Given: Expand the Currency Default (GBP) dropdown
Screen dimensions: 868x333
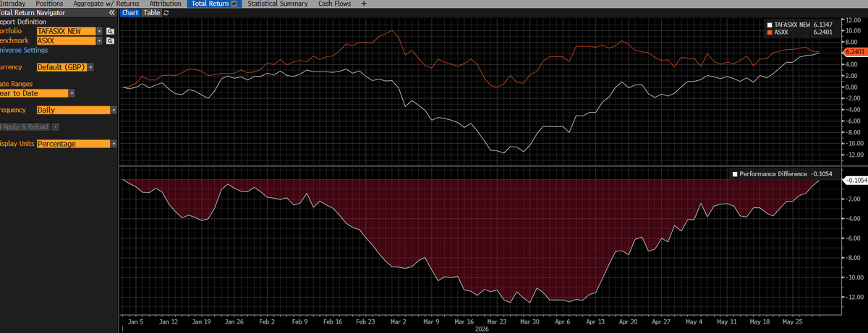Looking at the screenshot, I should pos(90,67).
